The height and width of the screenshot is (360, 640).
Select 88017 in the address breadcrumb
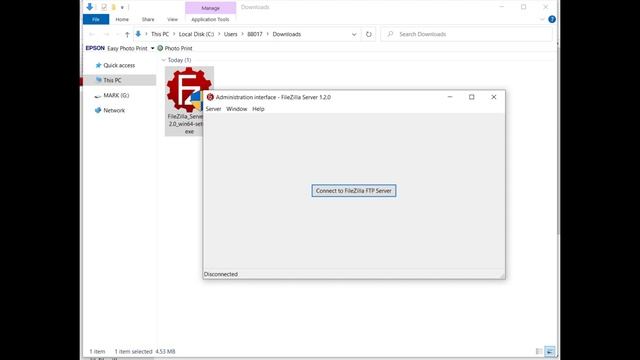pyautogui.click(x=255, y=34)
